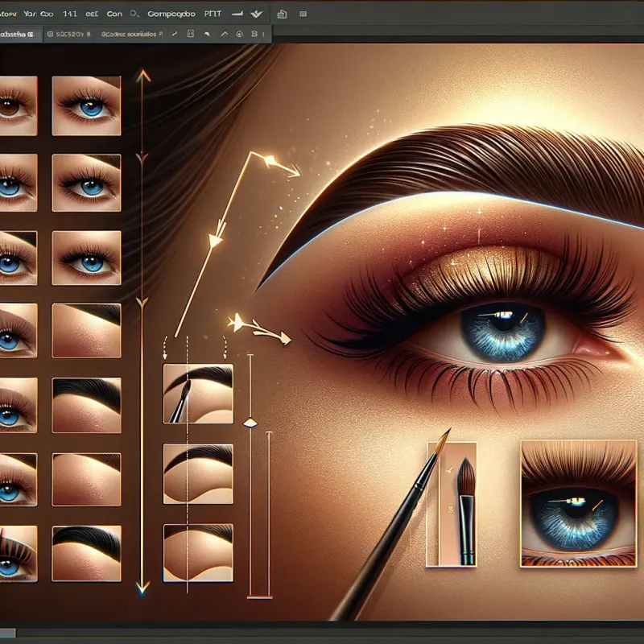Open the "PNT" menu
This screenshot has width=644, height=644.
(x=213, y=14)
